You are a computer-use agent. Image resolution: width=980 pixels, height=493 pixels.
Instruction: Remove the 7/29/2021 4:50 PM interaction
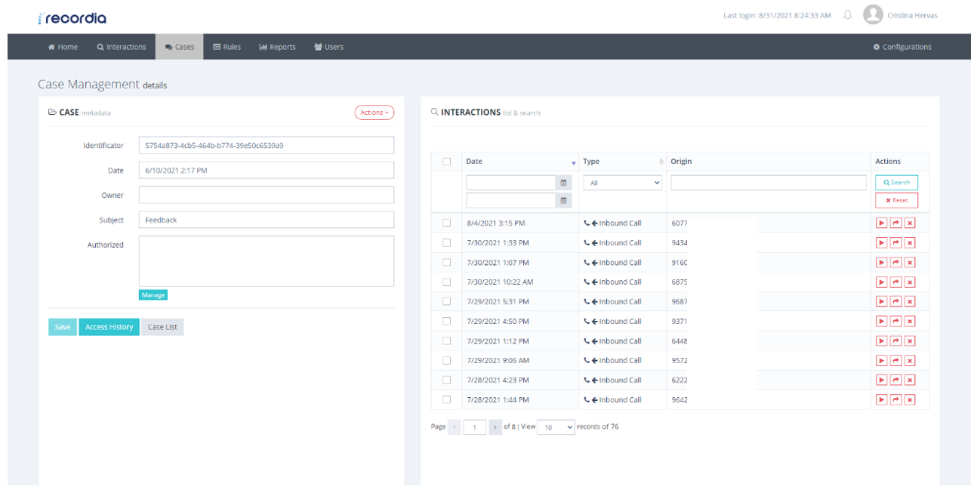click(910, 321)
